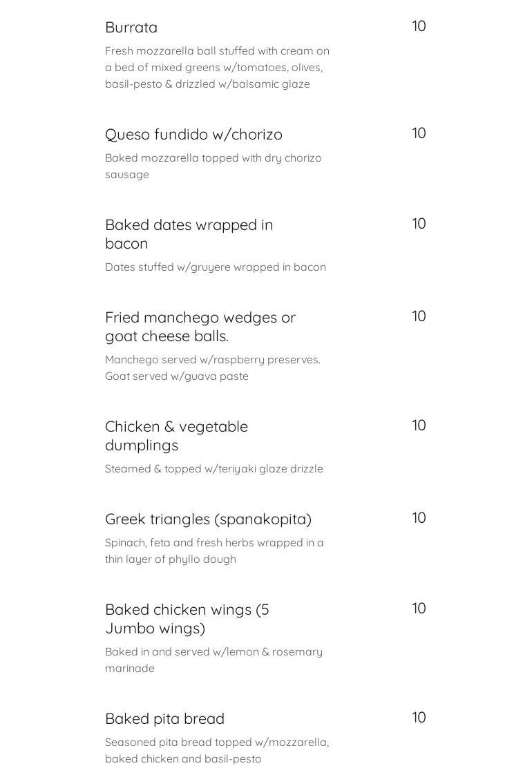Select the lemon & rosemary marinade description

[213, 660]
